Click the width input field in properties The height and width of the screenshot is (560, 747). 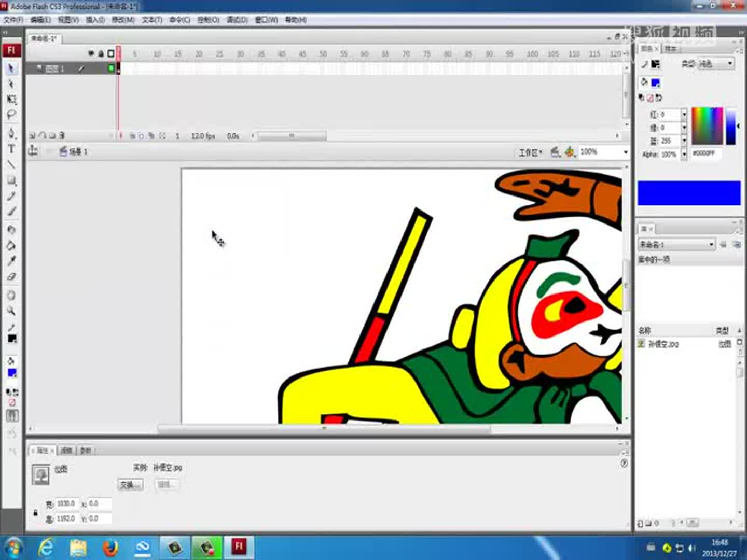coord(66,503)
